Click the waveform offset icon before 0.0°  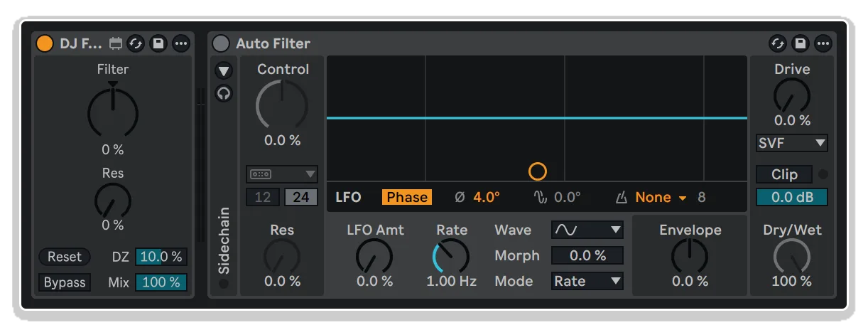pos(541,198)
